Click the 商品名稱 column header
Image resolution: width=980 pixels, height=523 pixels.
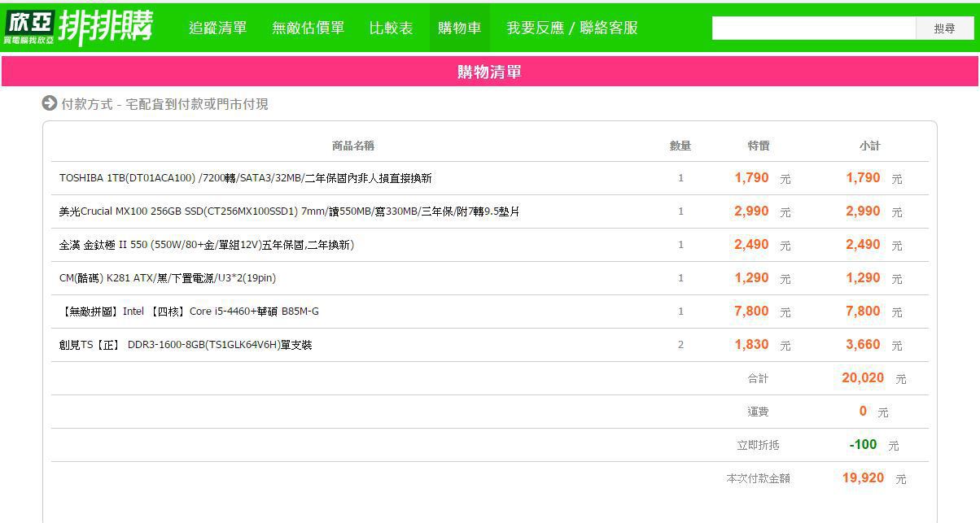pyautogui.click(x=353, y=146)
